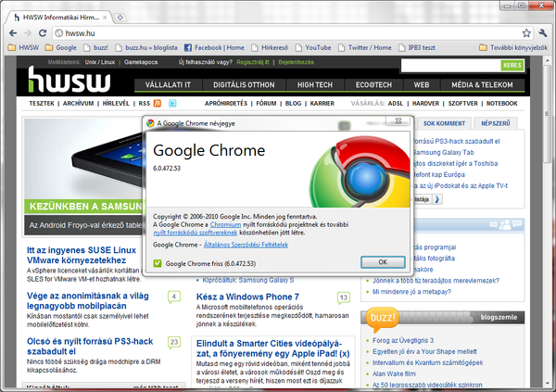Viewport: 556px width, 392px height.
Task: Bookmark this page with the star icon
Action: click(x=526, y=33)
